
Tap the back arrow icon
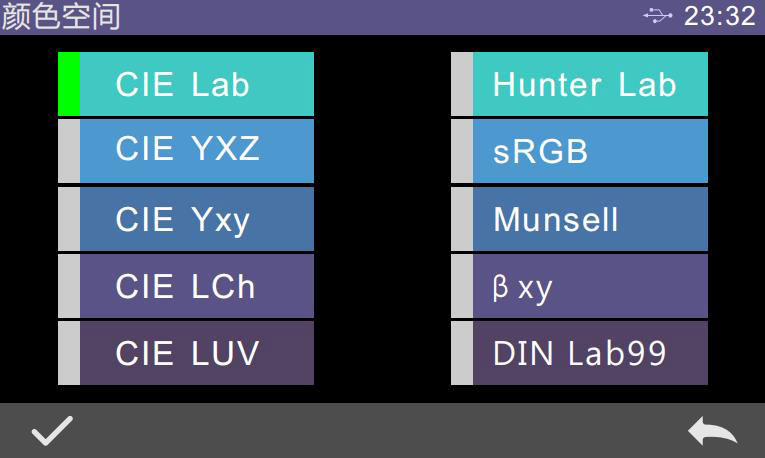(712, 431)
